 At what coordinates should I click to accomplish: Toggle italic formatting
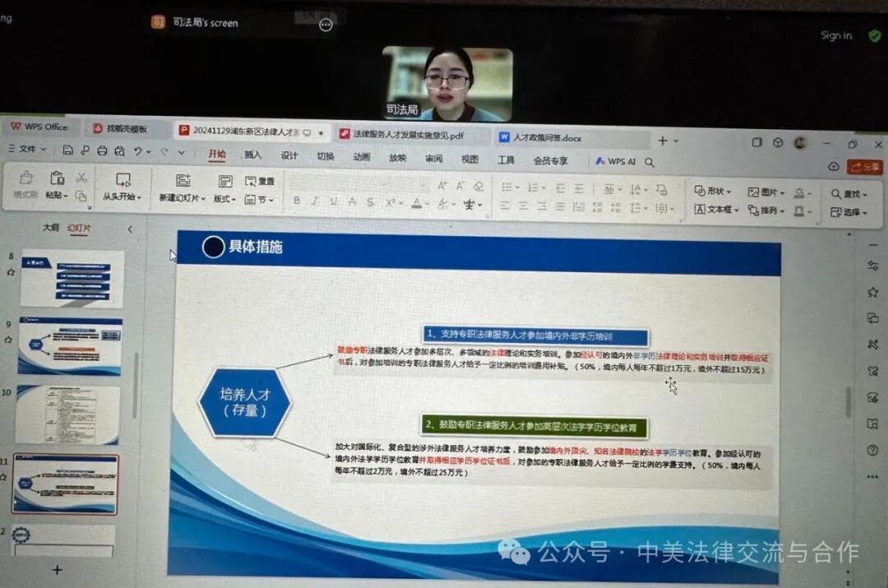coord(315,201)
